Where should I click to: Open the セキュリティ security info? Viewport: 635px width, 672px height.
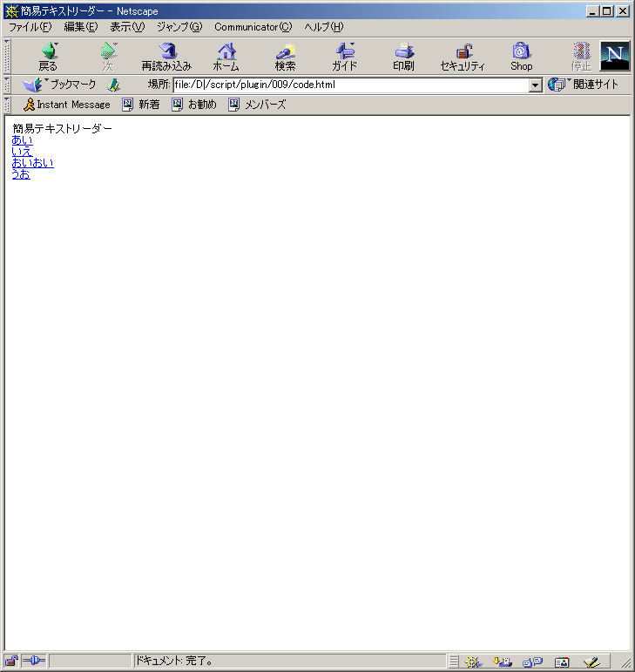463,57
